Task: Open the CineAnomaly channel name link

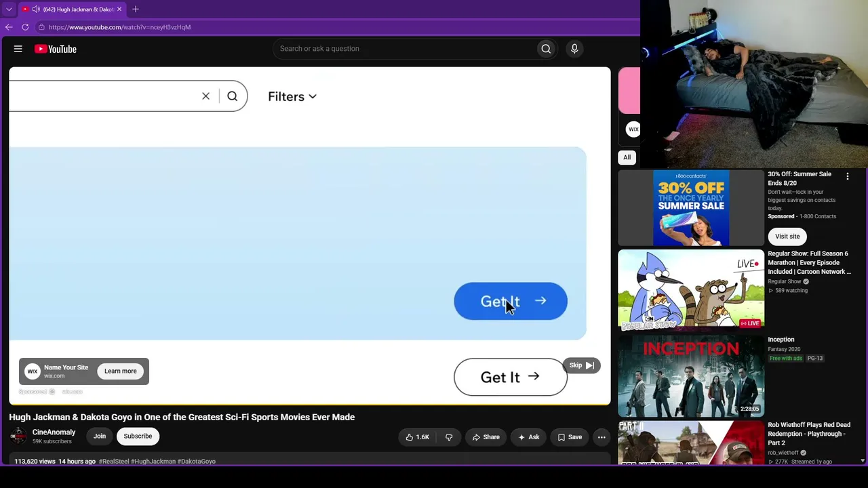Action: click(x=54, y=432)
